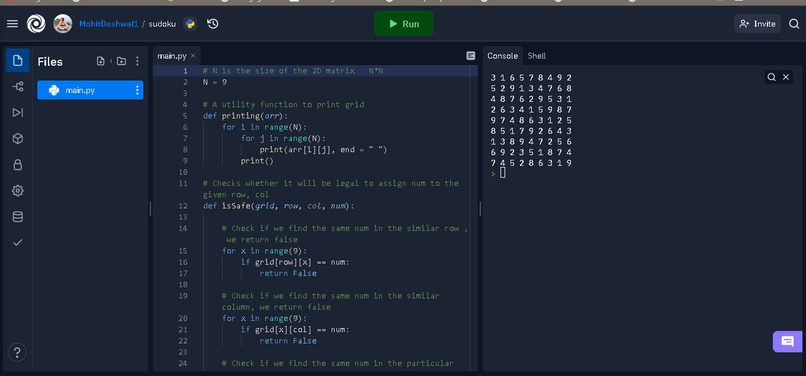The image size is (806, 376).
Task: Select the Files sidebar icon
Action: coord(17,61)
